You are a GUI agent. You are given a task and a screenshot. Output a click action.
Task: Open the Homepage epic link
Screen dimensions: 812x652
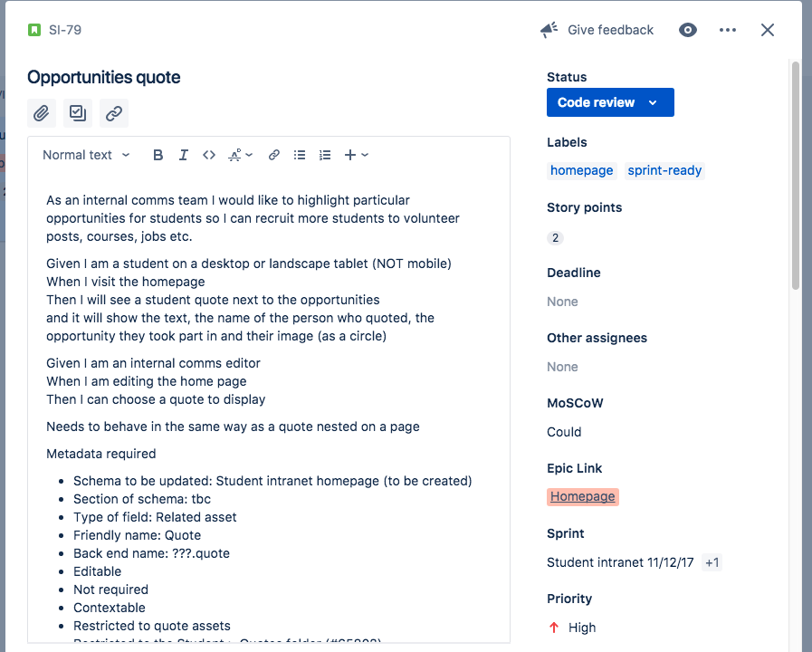582,496
